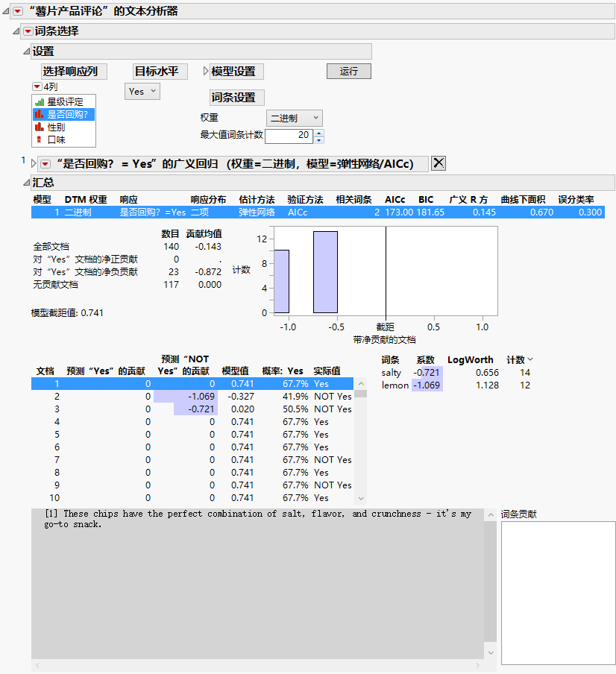Screen dimensions: 616x674
Task: Select the 是否回购? response column
Action: pos(63,114)
